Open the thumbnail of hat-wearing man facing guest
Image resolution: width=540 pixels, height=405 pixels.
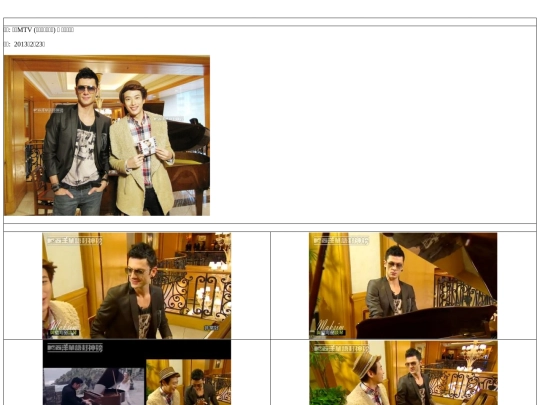point(403,373)
